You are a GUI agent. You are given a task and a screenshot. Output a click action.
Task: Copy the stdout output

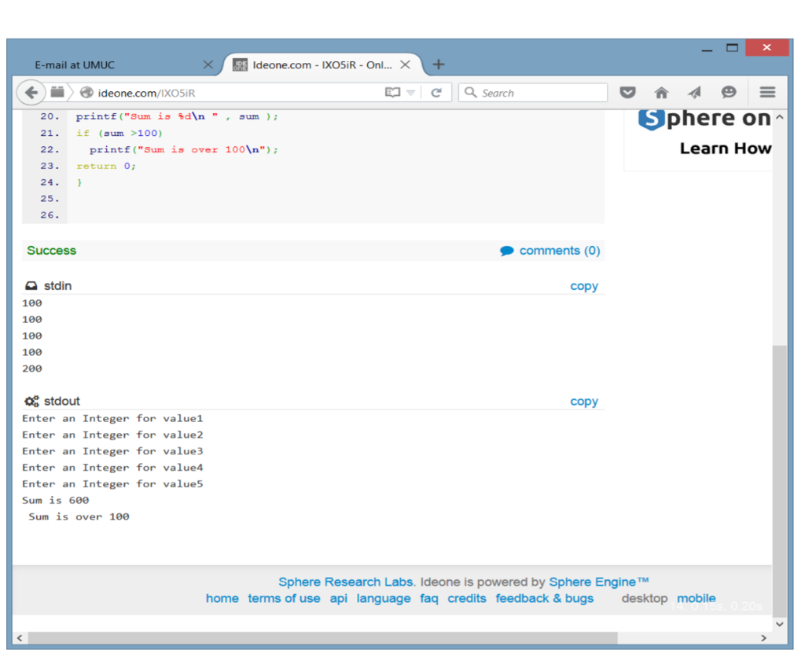click(x=583, y=402)
